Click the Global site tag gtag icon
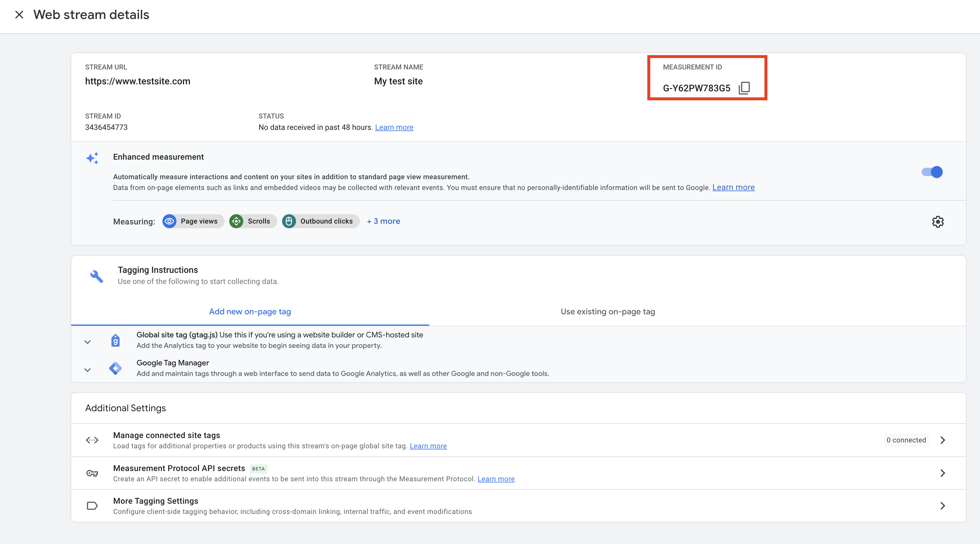 pos(115,340)
